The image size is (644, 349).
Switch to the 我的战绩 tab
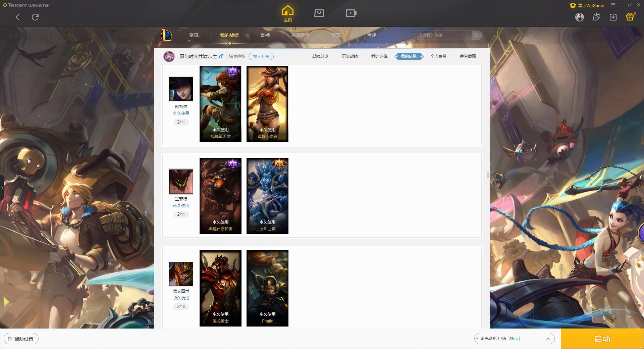[x=229, y=35]
